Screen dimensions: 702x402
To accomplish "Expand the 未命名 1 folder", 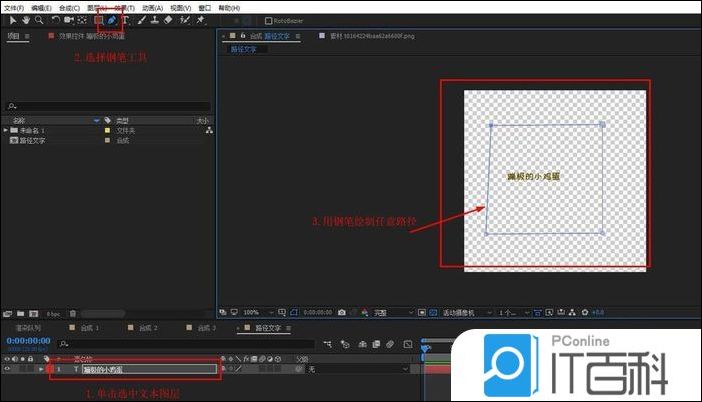I will (x=6, y=130).
